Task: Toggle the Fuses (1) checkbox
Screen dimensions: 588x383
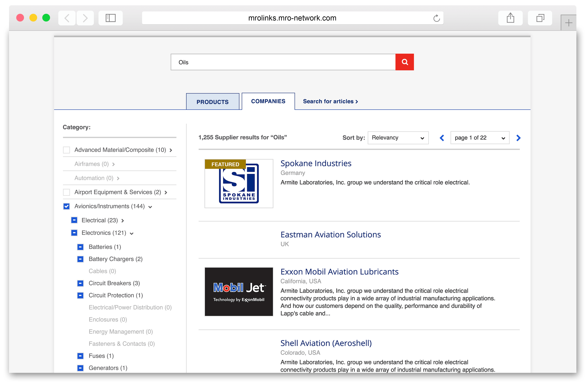Action: [80, 356]
